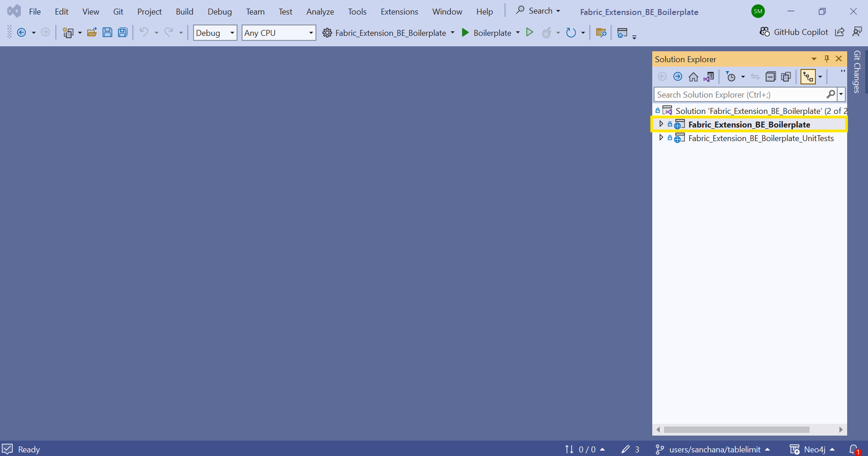Expand the Fabric_Extension_BE_Boilerplate project node

pyautogui.click(x=661, y=124)
